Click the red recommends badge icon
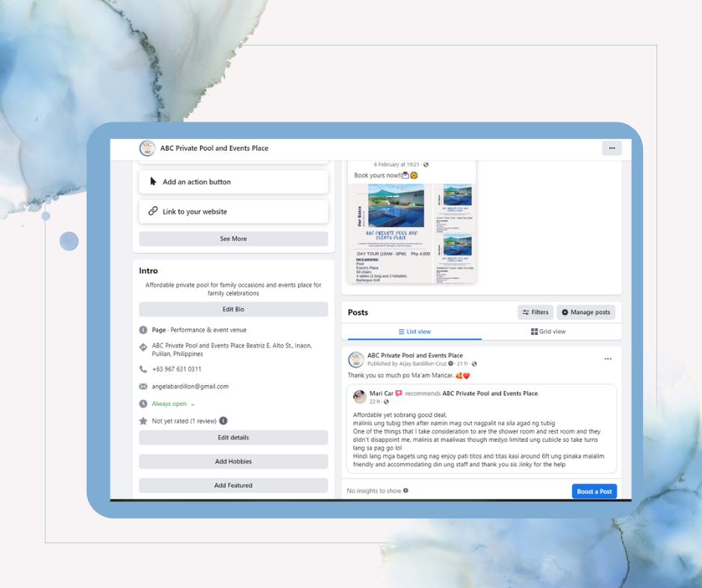The height and width of the screenshot is (588, 702). tap(399, 393)
